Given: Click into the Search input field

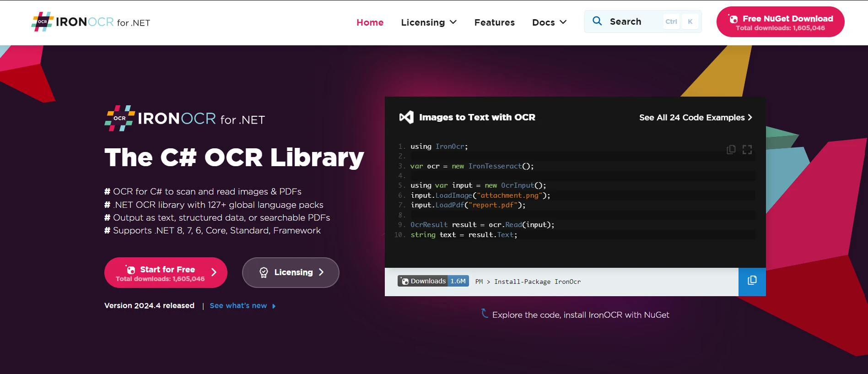Looking at the screenshot, I should 634,22.
